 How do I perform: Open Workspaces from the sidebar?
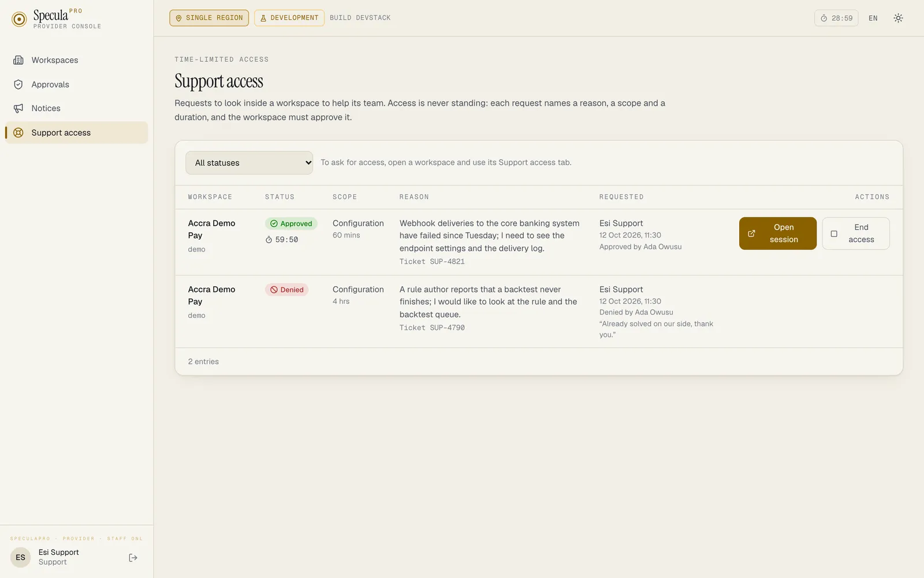[x=76, y=60]
